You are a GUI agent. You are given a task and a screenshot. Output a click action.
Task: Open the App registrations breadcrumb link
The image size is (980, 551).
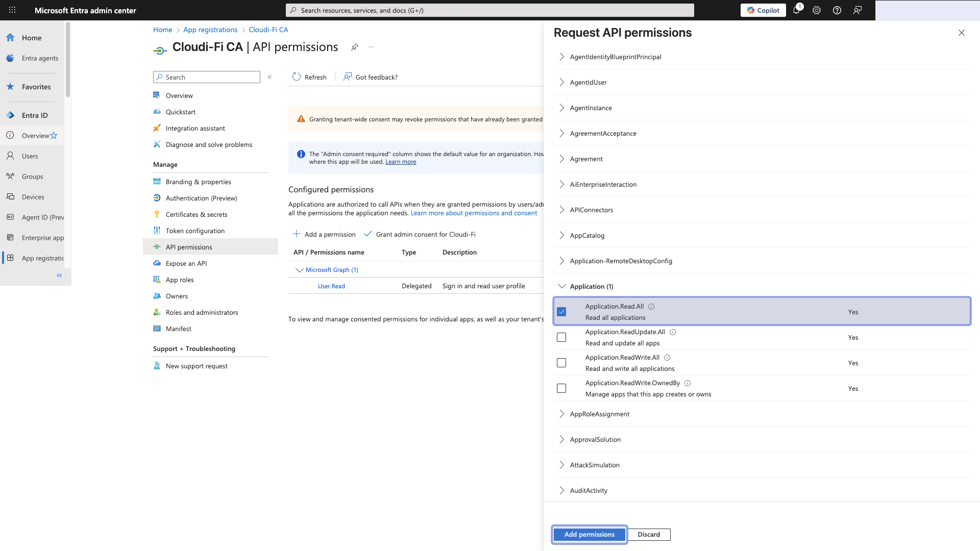[x=210, y=30]
